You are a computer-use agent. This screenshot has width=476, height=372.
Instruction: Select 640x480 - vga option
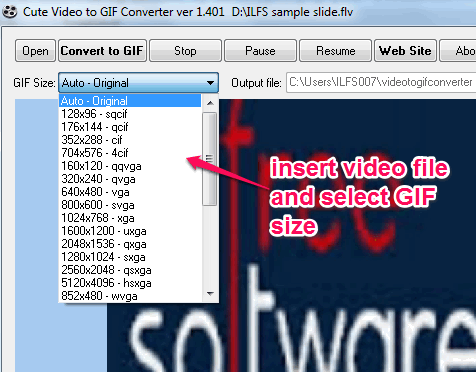(130, 192)
